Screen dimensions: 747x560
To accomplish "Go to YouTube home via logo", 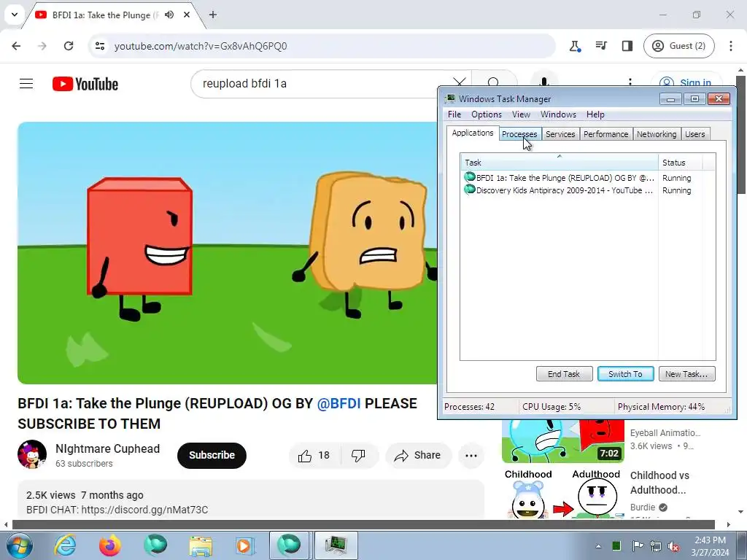I will [85, 84].
